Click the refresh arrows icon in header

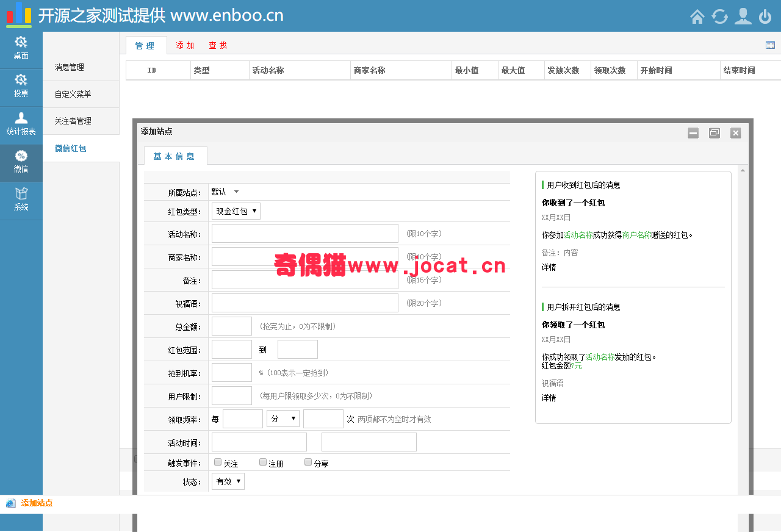point(720,16)
